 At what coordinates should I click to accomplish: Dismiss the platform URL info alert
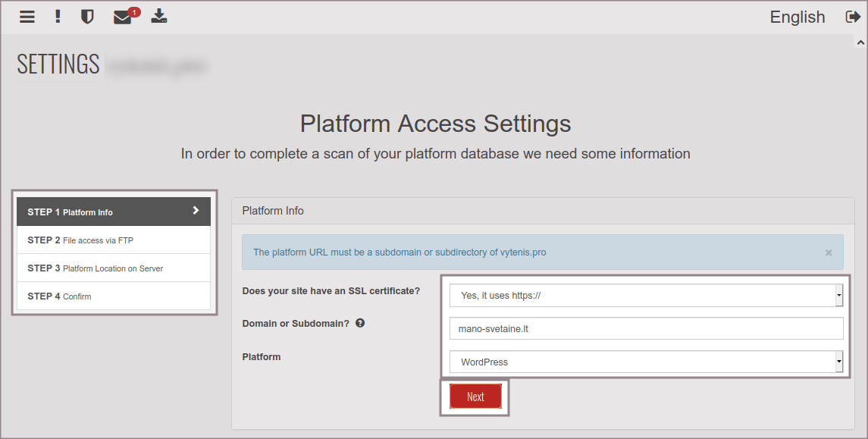[829, 252]
